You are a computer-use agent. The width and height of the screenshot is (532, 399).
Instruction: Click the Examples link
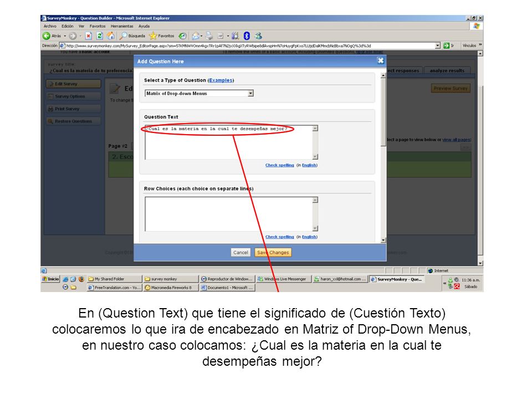(221, 80)
